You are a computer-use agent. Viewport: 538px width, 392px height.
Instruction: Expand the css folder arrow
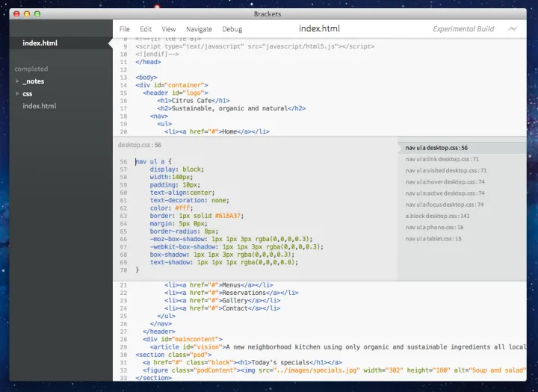point(18,93)
